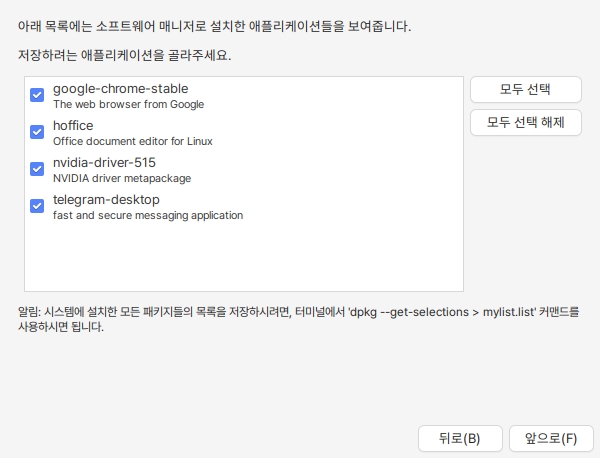Disable the nvidia-driver-515 checkbox
This screenshot has height=458, width=600.
pyautogui.click(x=37, y=169)
